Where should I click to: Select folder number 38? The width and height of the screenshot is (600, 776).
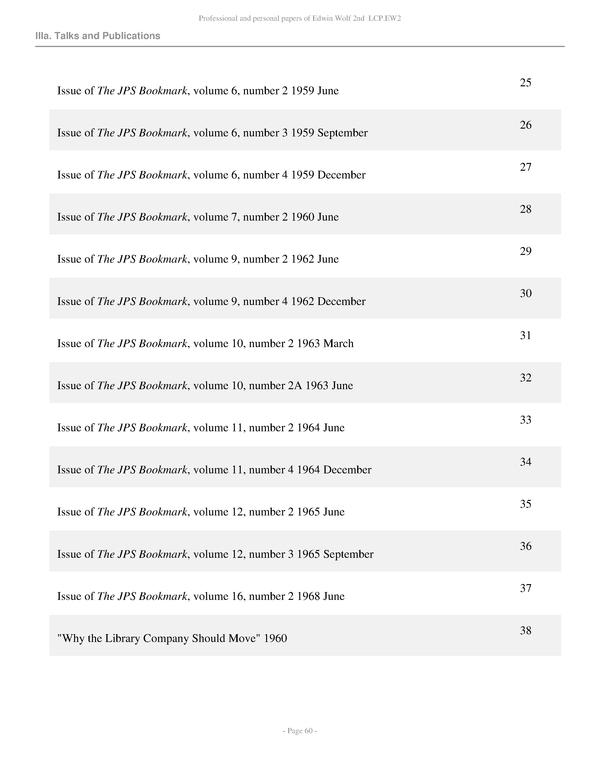[525, 630]
